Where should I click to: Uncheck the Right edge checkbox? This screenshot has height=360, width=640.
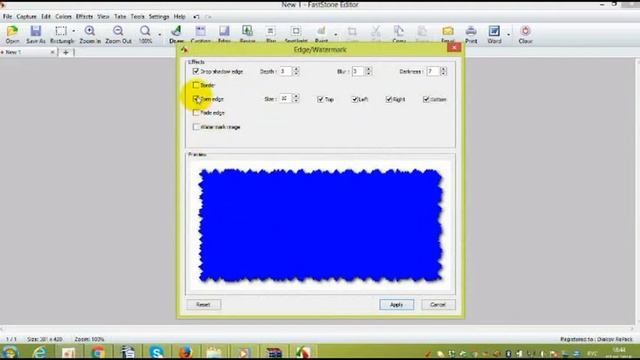coord(389,99)
